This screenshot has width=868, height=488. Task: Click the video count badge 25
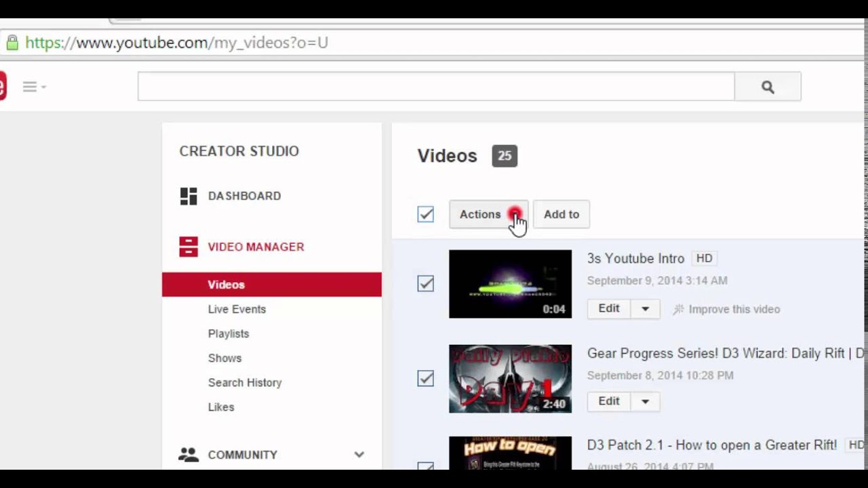(x=505, y=156)
